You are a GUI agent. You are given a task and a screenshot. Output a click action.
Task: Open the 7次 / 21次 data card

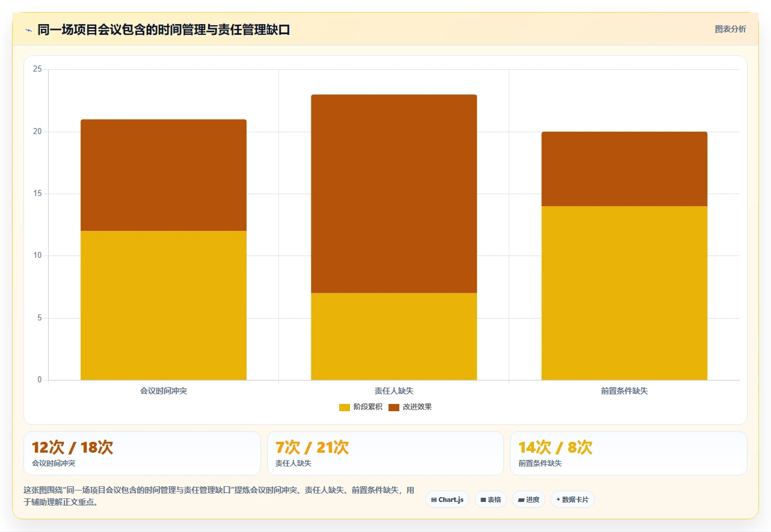[385, 453]
